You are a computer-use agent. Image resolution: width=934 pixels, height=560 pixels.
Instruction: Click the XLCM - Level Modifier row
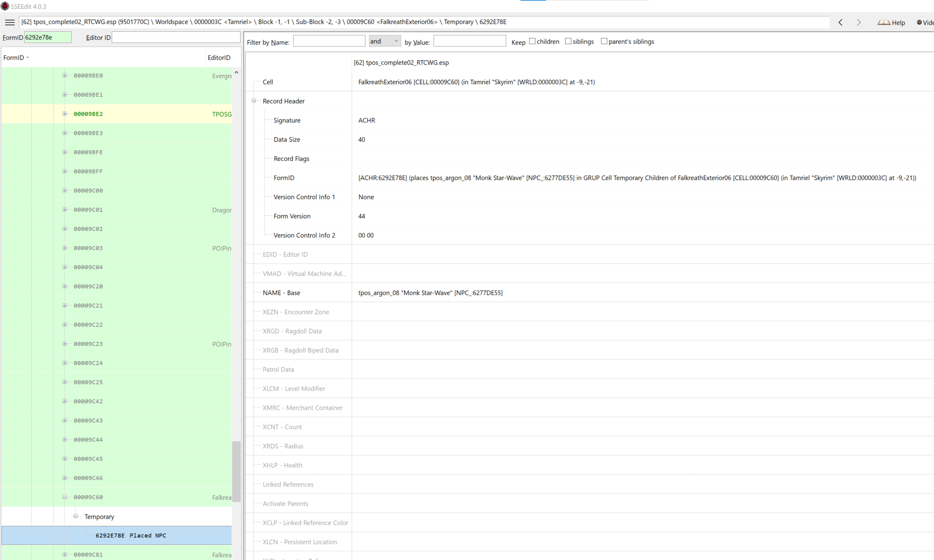click(x=590, y=388)
